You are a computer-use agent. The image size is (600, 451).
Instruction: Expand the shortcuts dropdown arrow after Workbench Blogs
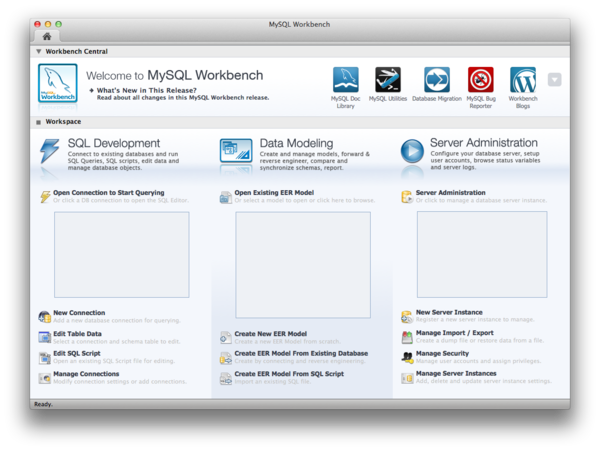click(554, 80)
